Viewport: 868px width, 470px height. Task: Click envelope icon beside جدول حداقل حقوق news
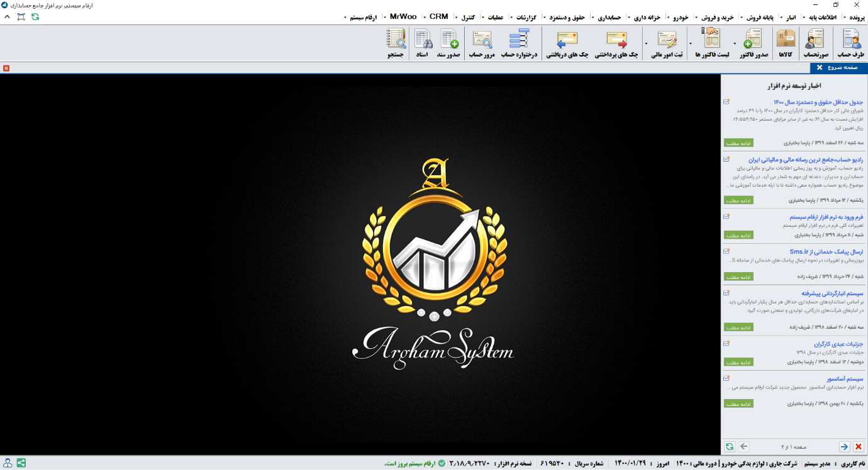[726, 101]
